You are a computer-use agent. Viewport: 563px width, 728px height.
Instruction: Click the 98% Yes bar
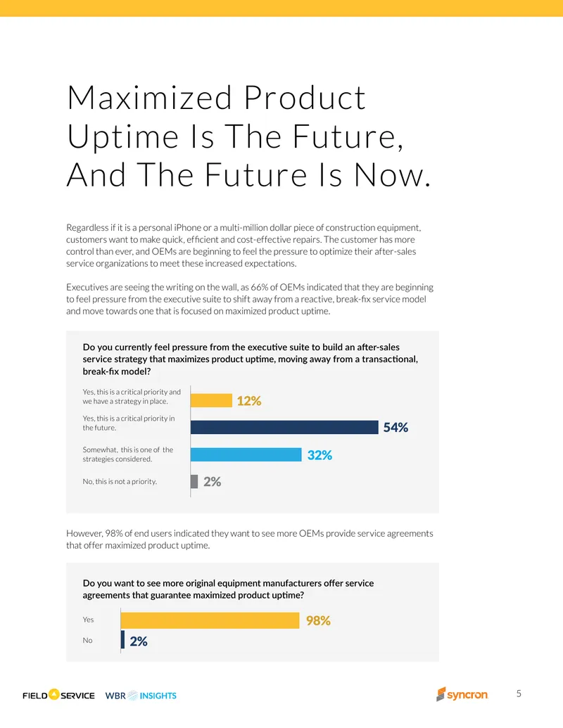pyautogui.click(x=210, y=621)
